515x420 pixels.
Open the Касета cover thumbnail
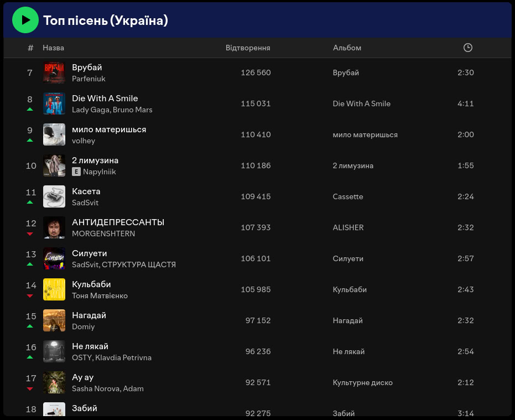(54, 196)
